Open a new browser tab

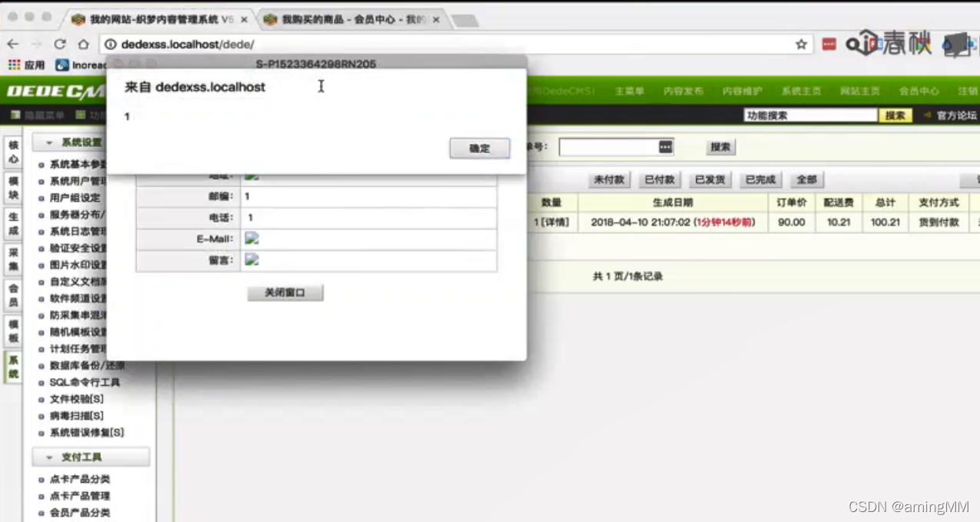click(465, 20)
